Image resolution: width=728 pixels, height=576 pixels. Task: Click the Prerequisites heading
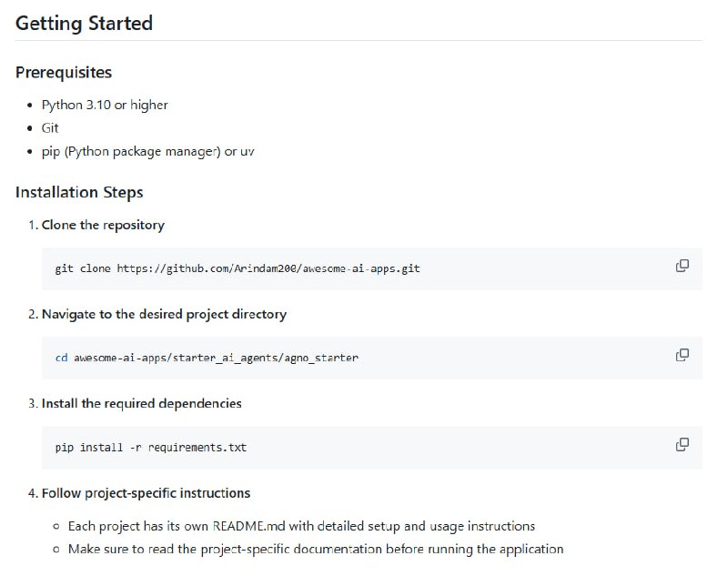(64, 72)
